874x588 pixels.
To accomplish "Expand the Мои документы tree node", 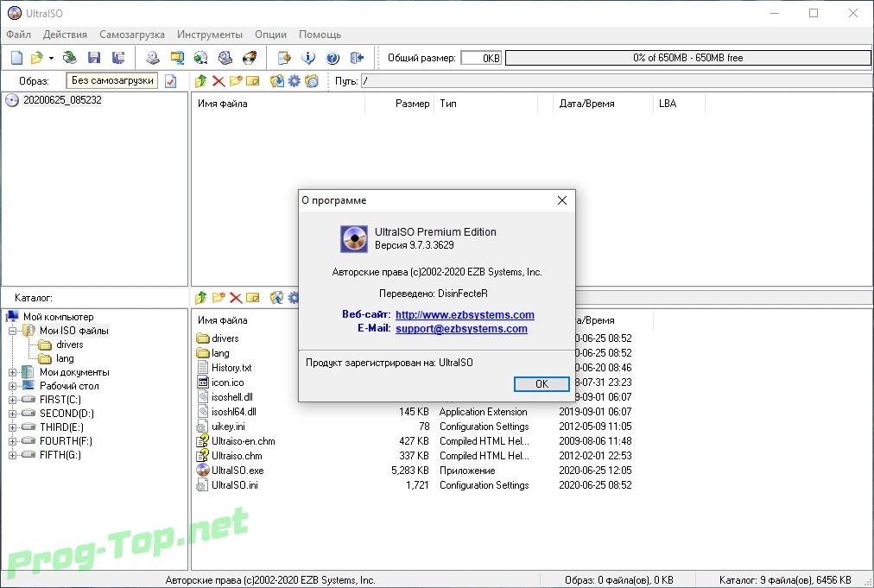I will (x=12, y=372).
